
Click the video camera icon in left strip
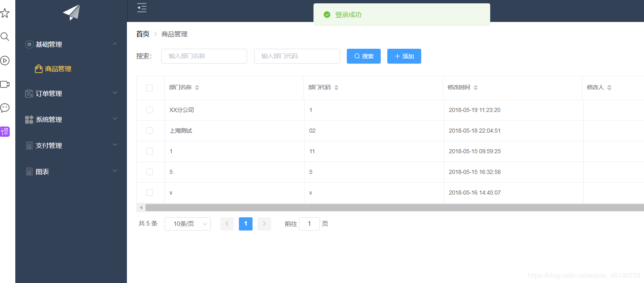pyautogui.click(x=5, y=84)
